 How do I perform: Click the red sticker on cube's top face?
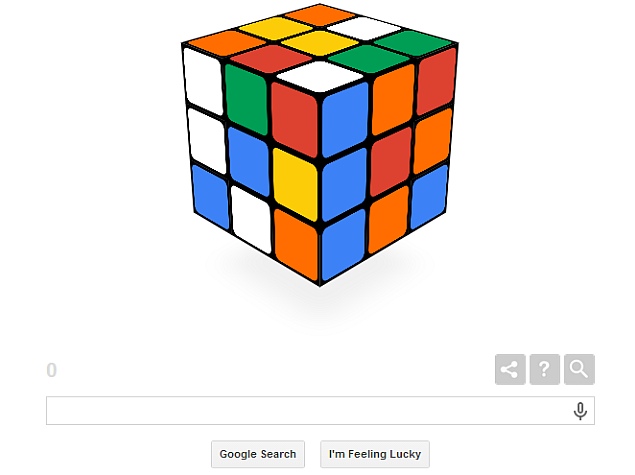coord(271,58)
